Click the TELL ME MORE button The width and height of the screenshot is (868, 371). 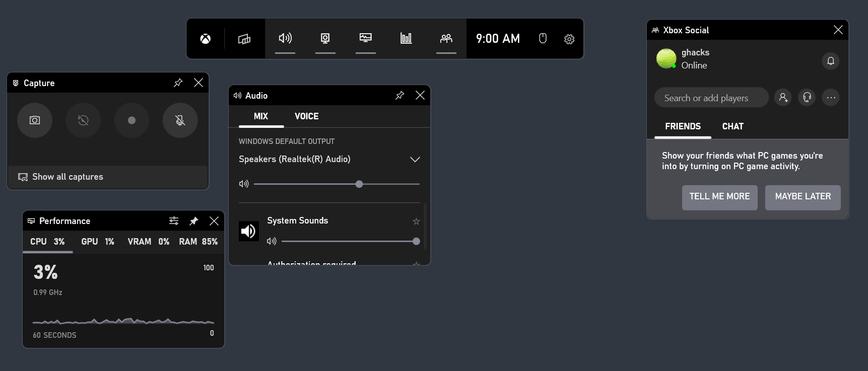pos(719,197)
